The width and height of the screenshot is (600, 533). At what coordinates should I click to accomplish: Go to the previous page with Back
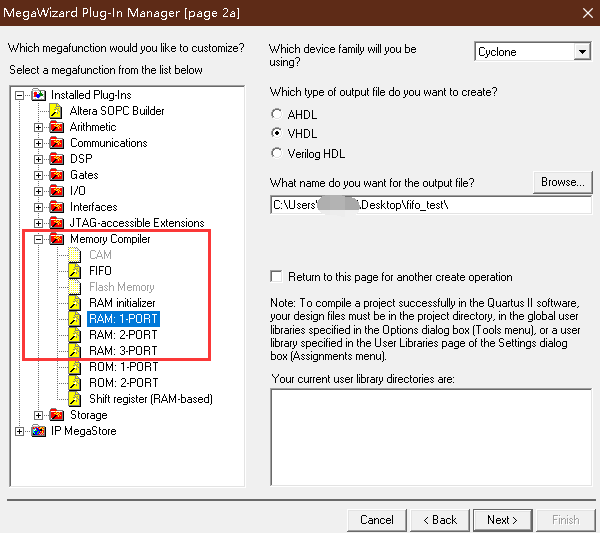tap(440, 520)
